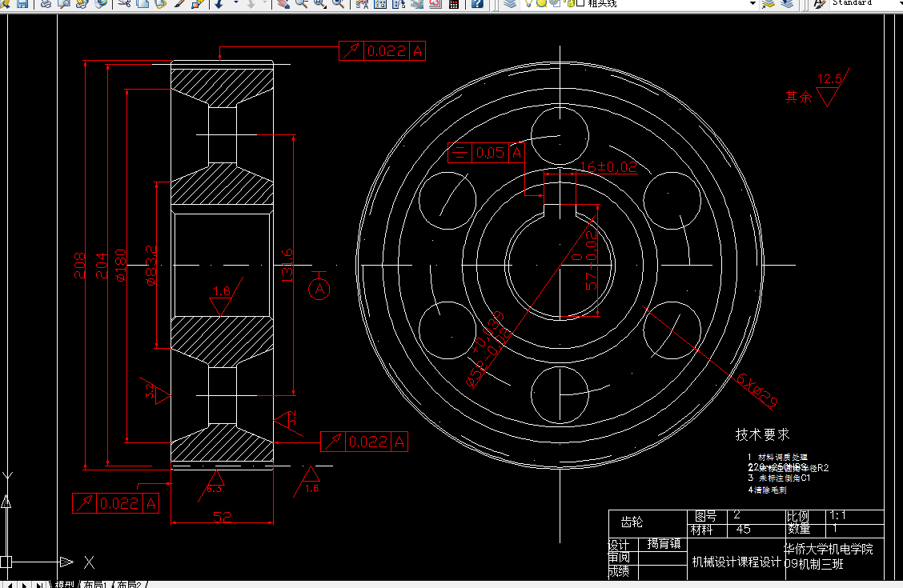Activate the Pan hand tool
This screenshot has width=903, height=588.
pyautogui.click(x=282, y=3)
